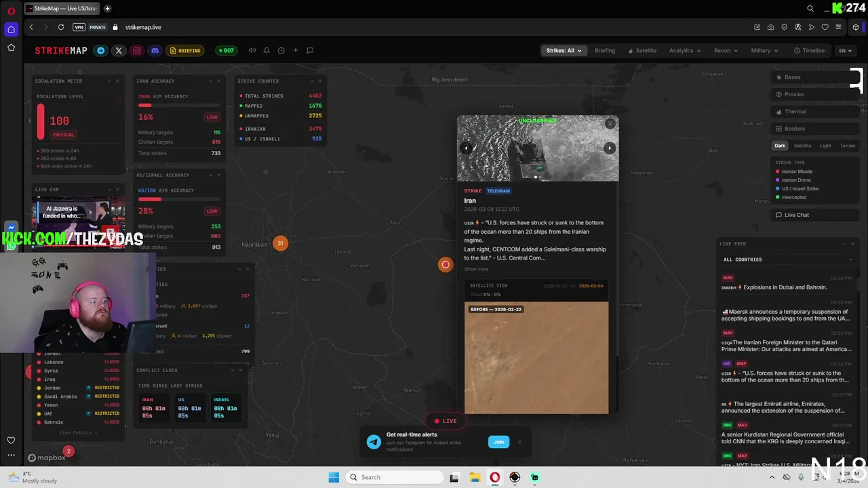Image resolution: width=868 pixels, height=488 pixels.
Task: Add page to Opera bookmarks heart icon
Action: tap(825, 27)
